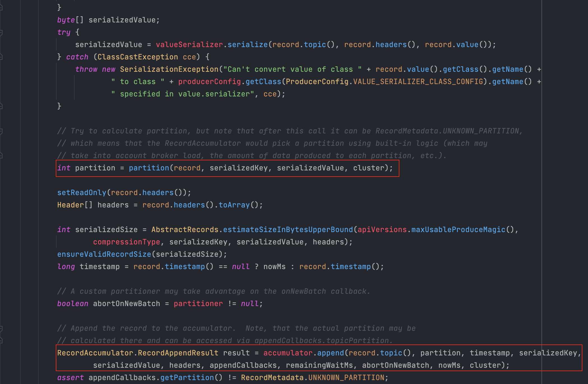Viewport: 588px width, 384px height.
Task: Click the append method call
Action: click(330, 353)
